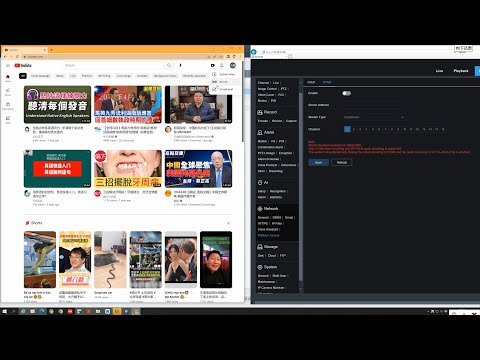Viewport: 480px width, 360px height.
Task: Toggle channel 2 in the Channel row
Action: point(354,129)
